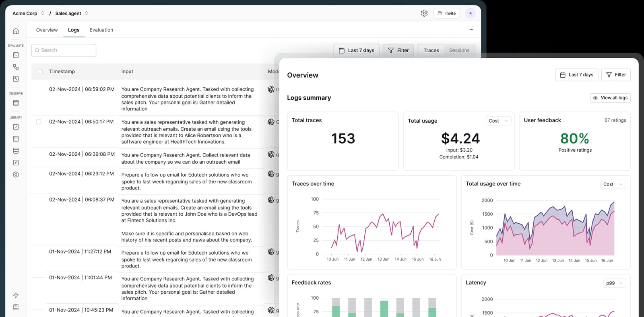The image size is (644, 317).
Task: Switch to the Evaluation tab
Action: coord(101,30)
